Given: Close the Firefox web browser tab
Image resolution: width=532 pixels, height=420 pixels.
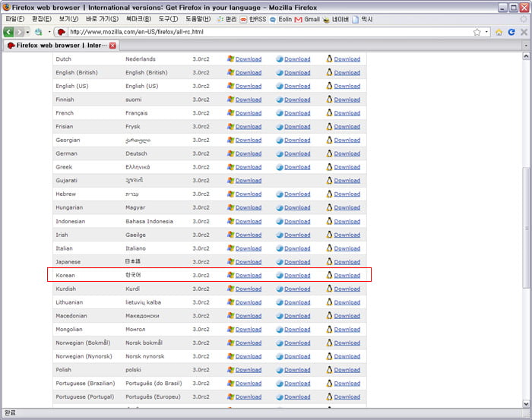Looking at the screenshot, I should click(x=112, y=46).
